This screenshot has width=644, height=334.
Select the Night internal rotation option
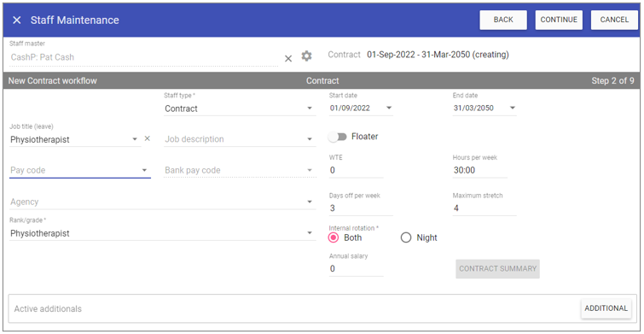[406, 237]
